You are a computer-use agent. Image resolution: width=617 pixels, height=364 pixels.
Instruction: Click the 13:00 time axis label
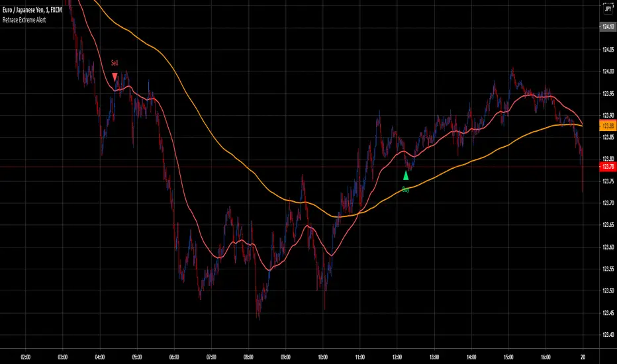pyautogui.click(x=434, y=357)
